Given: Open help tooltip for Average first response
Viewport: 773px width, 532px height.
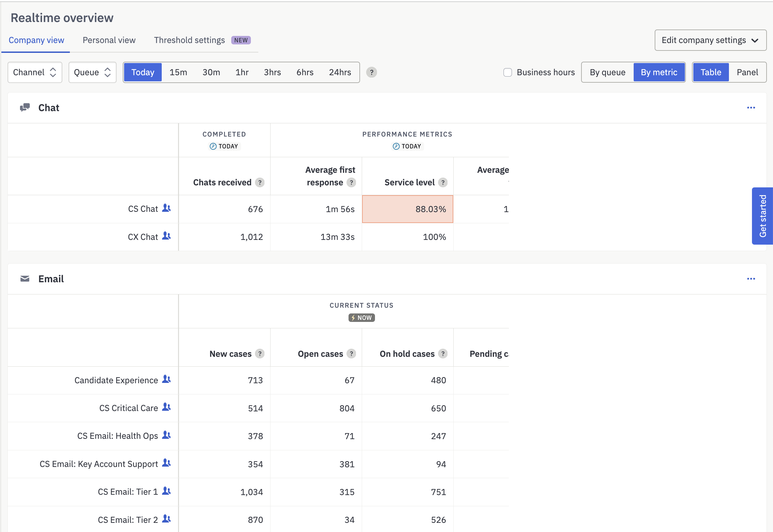Looking at the screenshot, I should (x=351, y=183).
